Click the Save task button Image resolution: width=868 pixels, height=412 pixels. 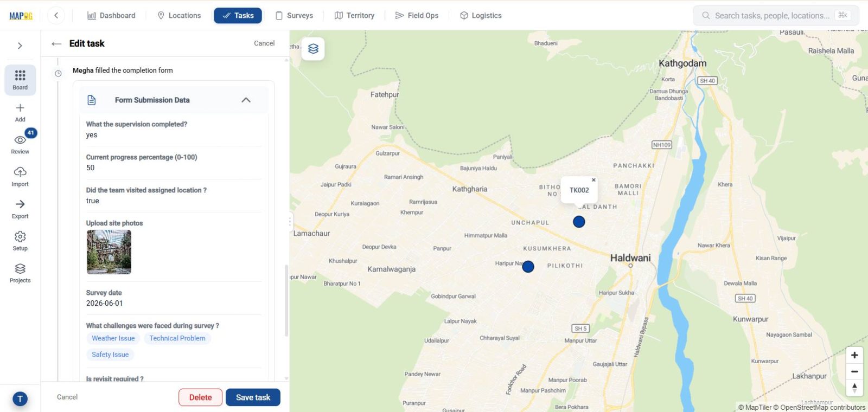(253, 397)
